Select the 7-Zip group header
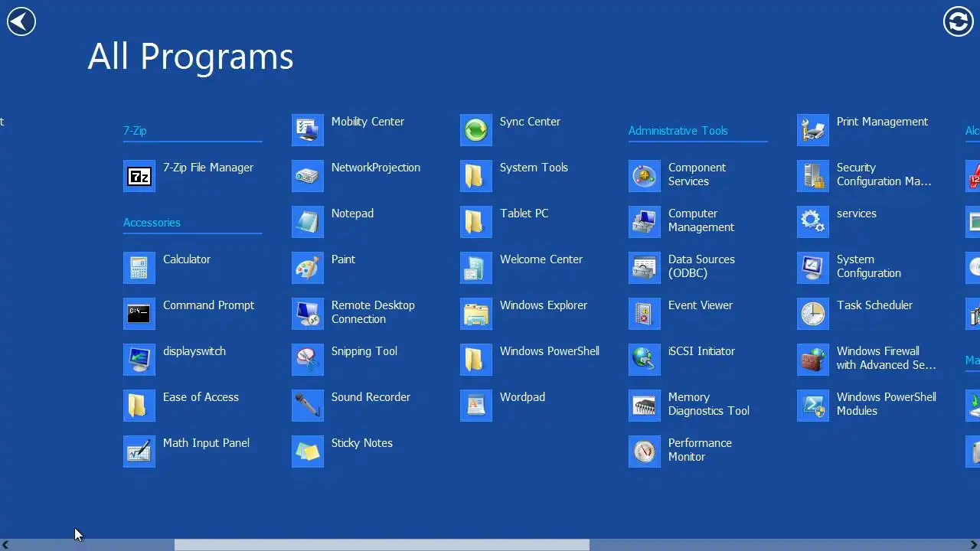 tap(135, 131)
